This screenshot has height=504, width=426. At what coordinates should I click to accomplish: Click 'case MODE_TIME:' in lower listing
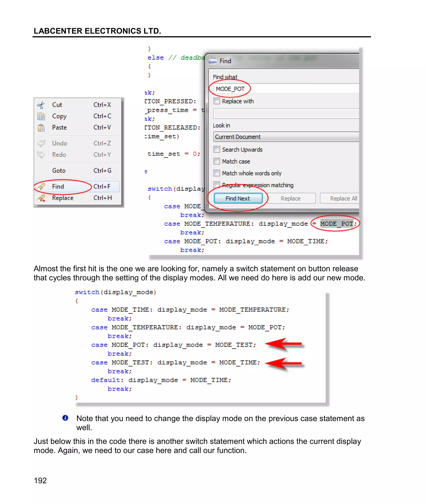point(122,309)
